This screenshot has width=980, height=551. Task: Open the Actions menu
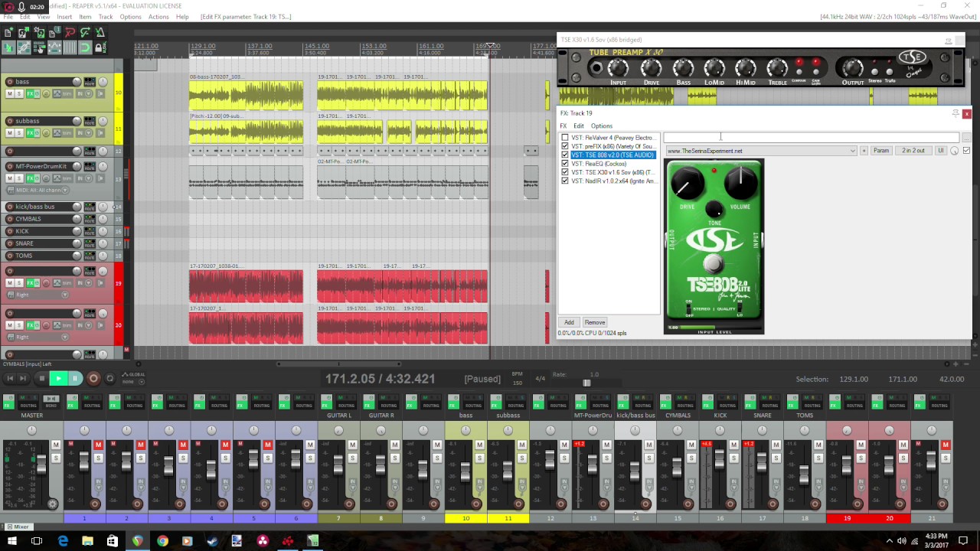tap(158, 17)
